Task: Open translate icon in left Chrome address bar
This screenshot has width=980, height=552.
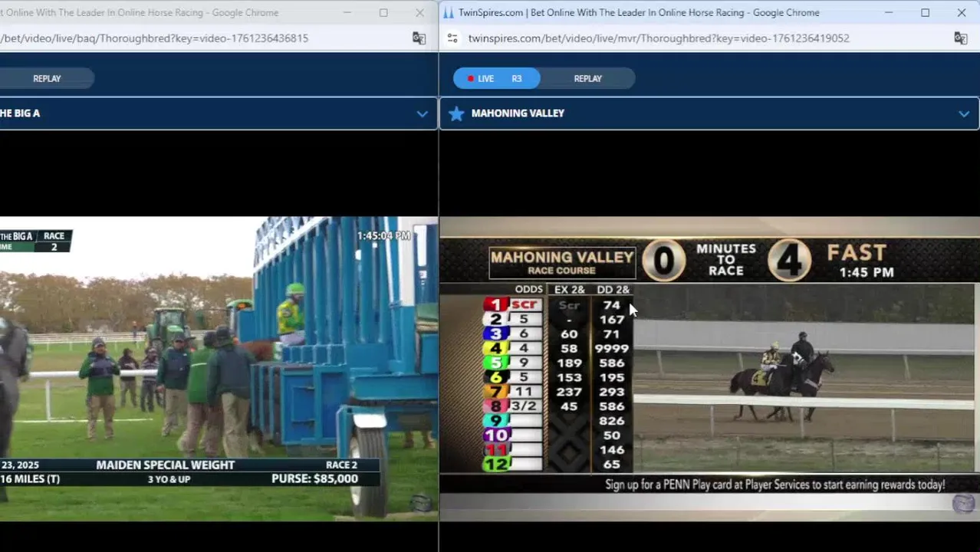Action: 419,38
